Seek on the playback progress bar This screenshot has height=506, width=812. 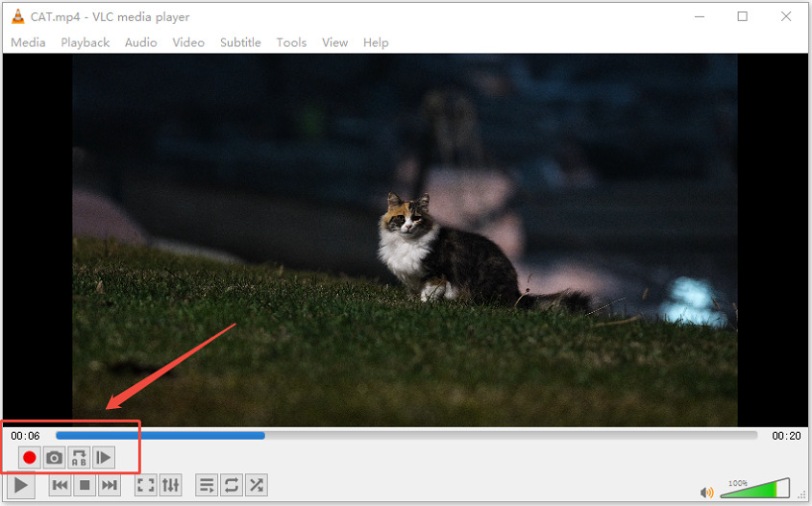click(406, 436)
